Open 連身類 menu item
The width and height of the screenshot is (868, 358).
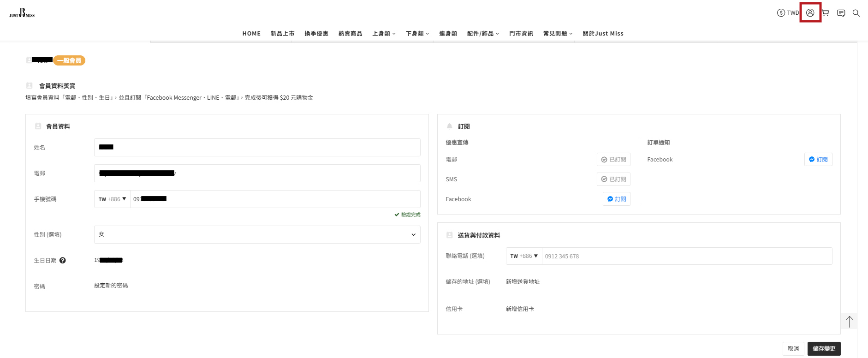click(x=448, y=34)
